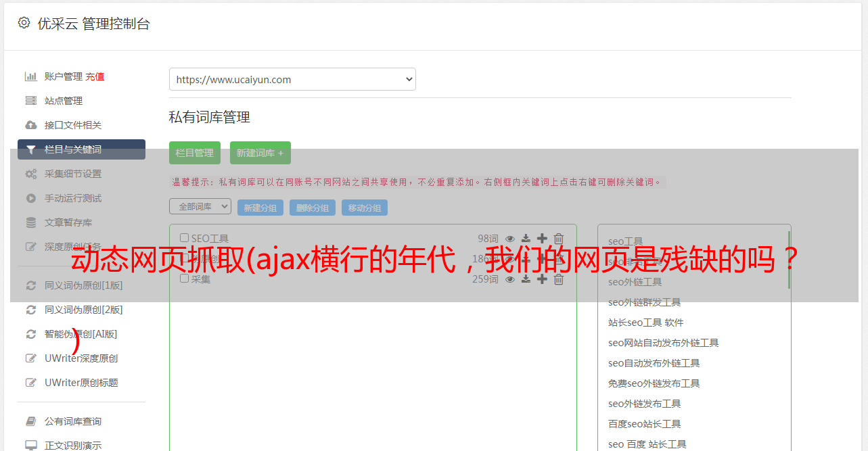Tick the SEO工具 checkbox
Screen dimensions: 868x451
coord(184,238)
